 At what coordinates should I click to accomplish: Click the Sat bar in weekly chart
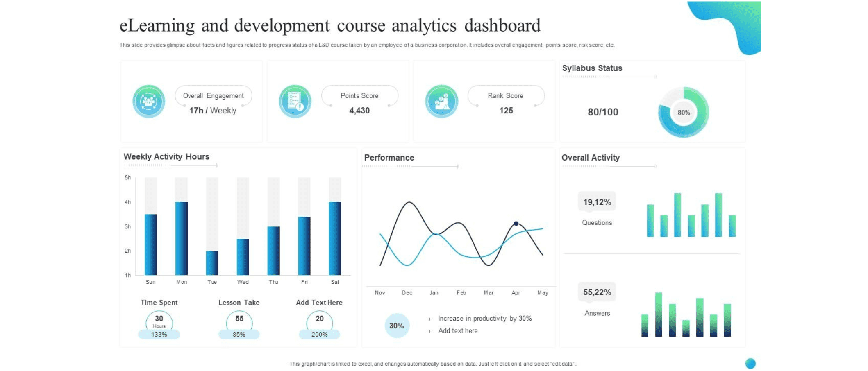click(335, 238)
